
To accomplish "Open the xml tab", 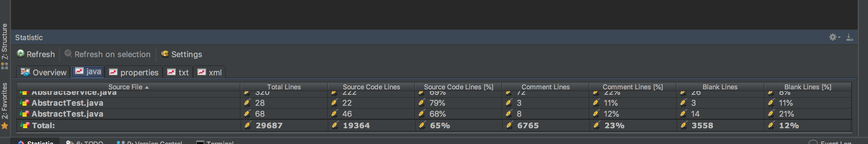I will [209, 72].
